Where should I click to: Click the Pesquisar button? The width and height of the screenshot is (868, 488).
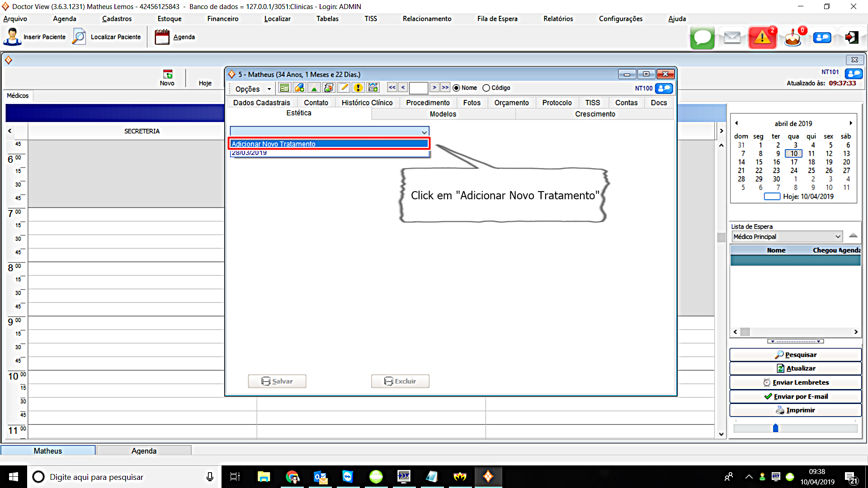tap(795, 355)
